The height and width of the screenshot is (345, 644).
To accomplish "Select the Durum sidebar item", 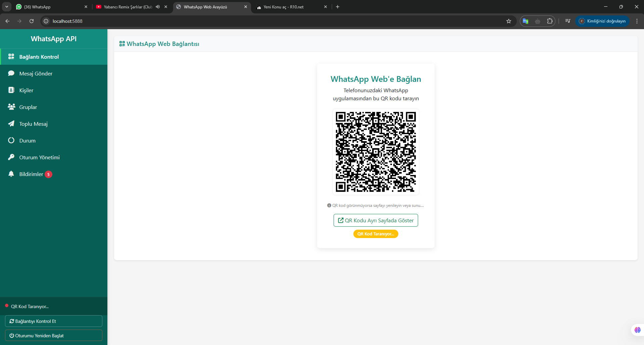I will pyautogui.click(x=54, y=140).
